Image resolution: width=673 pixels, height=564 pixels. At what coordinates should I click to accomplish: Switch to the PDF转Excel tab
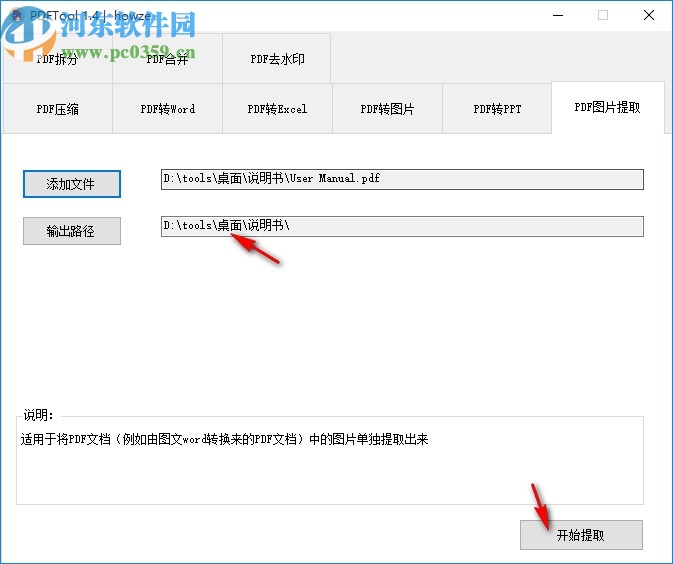[277, 109]
